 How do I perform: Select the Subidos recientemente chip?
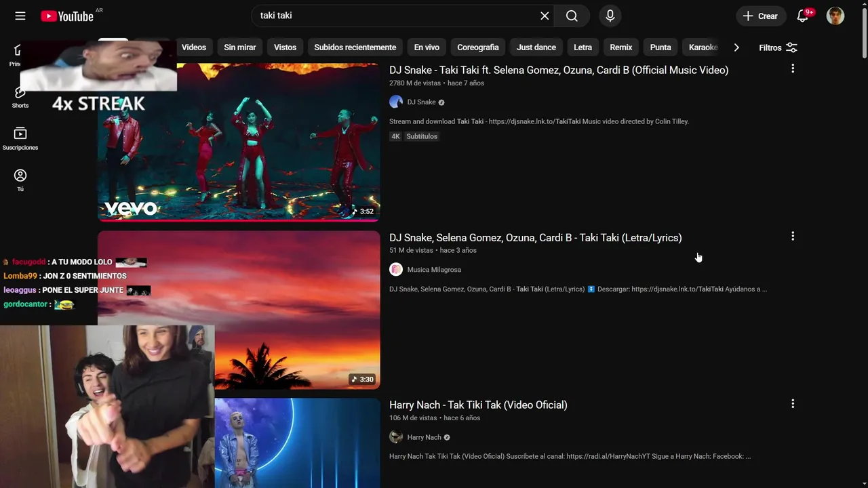tap(355, 47)
